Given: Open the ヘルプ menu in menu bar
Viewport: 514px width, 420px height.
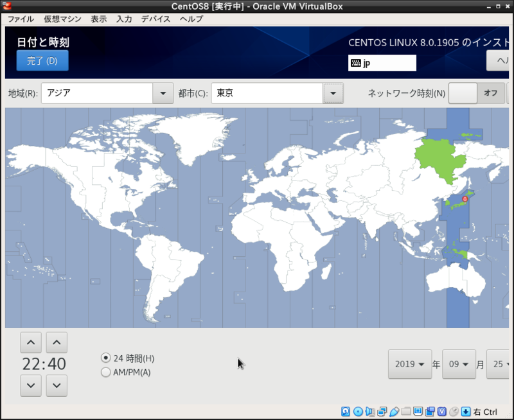Looking at the screenshot, I should [191, 19].
